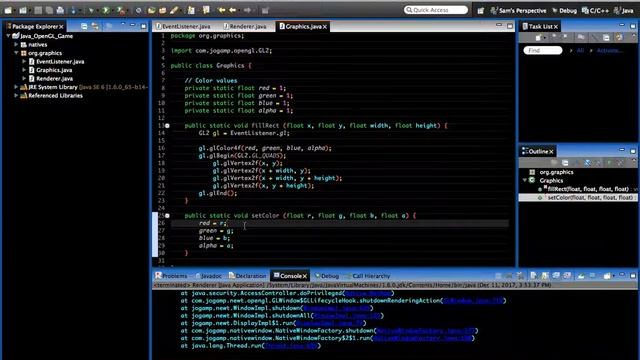Viewport: 640px width, 360px height.
Task: Expand Renderer.java in Package Explorer
Action: pyautogui.click(x=24, y=78)
